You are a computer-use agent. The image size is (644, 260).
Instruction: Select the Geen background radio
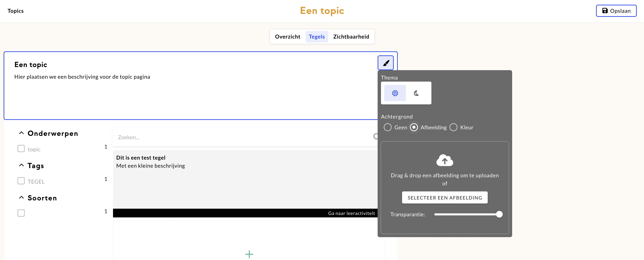387,127
